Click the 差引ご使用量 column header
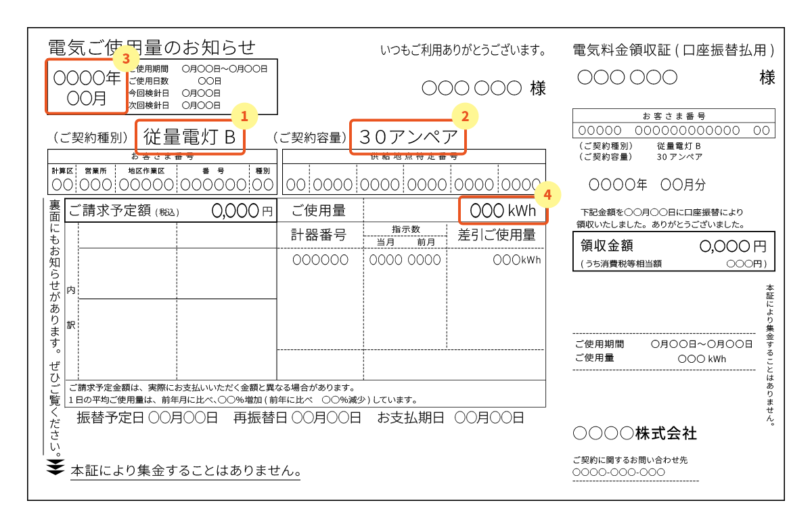The image size is (812, 528). click(x=496, y=235)
